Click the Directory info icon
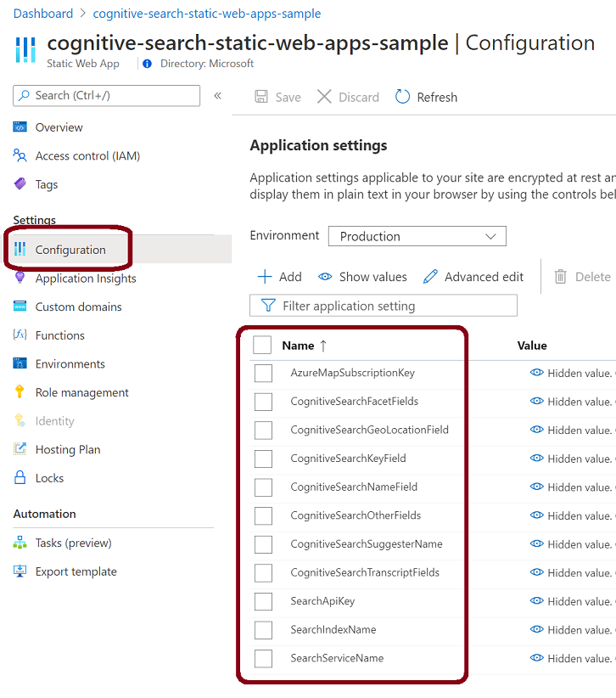This screenshot has height=698, width=616. (x=148, y=64)
